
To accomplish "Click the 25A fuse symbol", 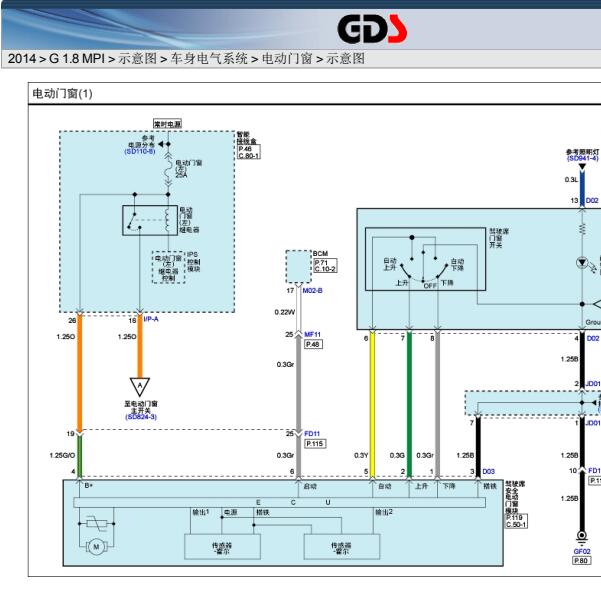I will [168, 170].
